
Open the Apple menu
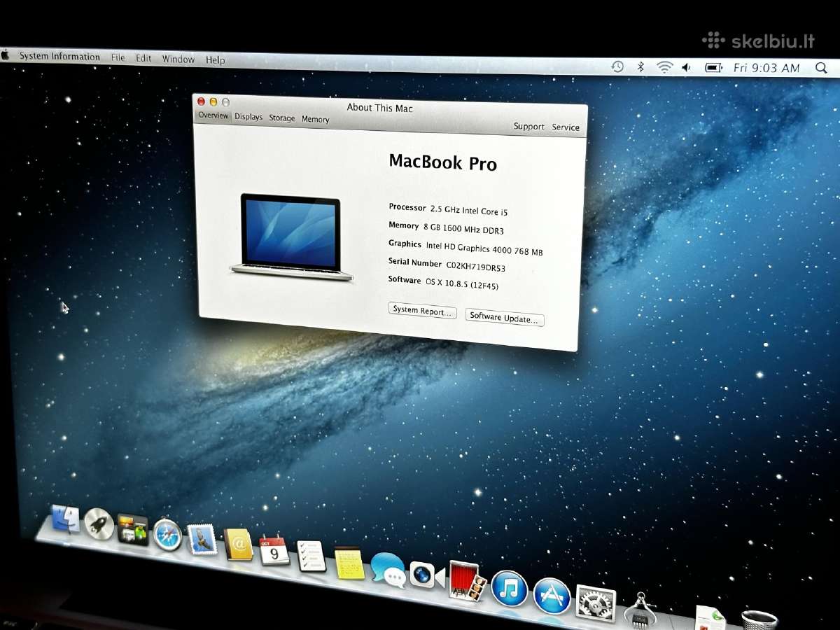(5, 55)
